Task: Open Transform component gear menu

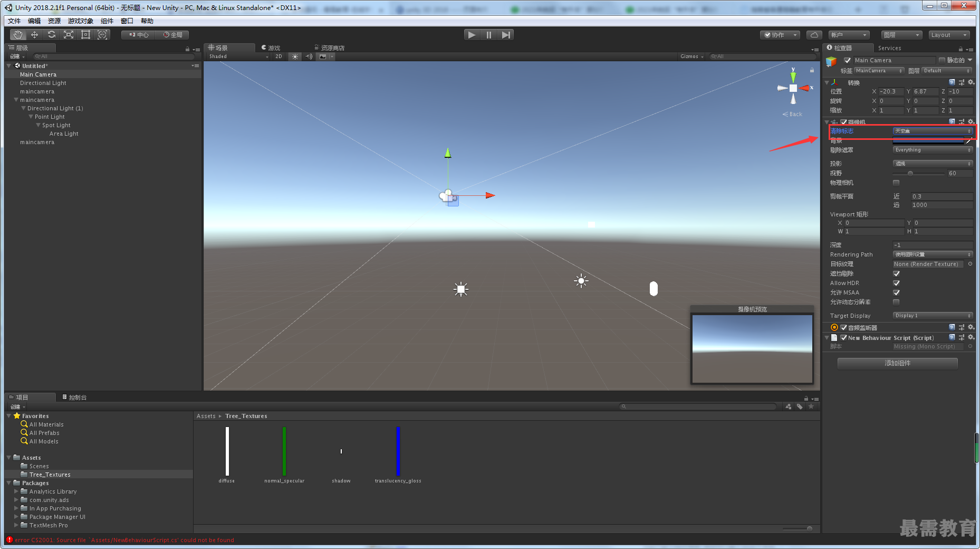Action: (x=971, y=82)
